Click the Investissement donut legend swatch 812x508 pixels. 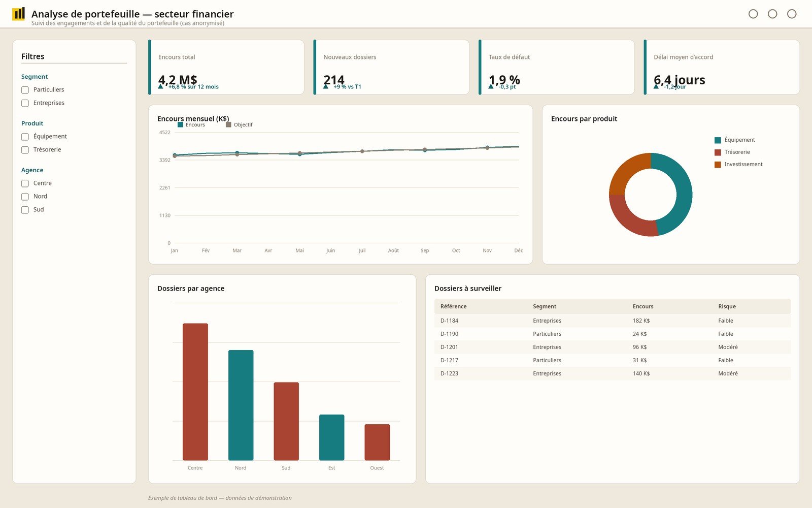click(x=718, y=165)
